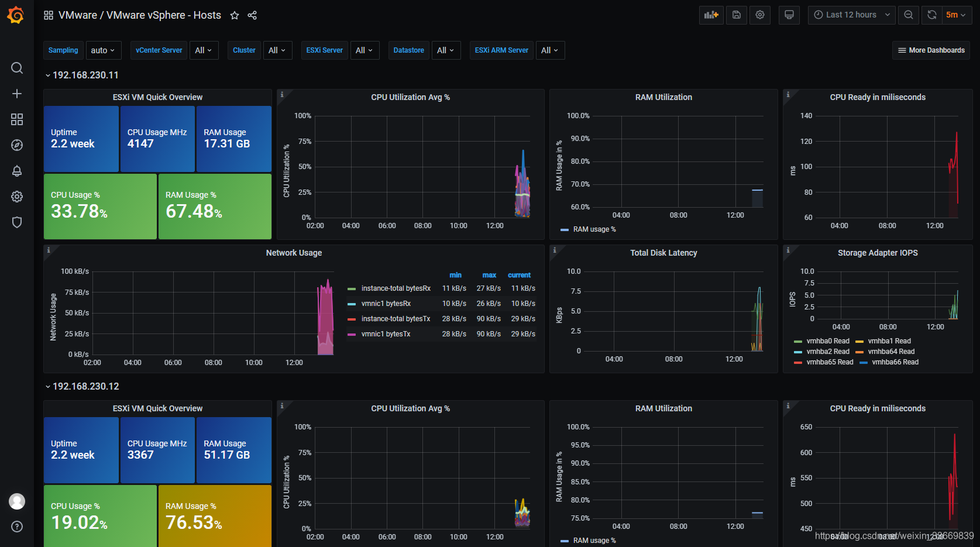Share the dashboard via share icon

(x=252, y=15)
